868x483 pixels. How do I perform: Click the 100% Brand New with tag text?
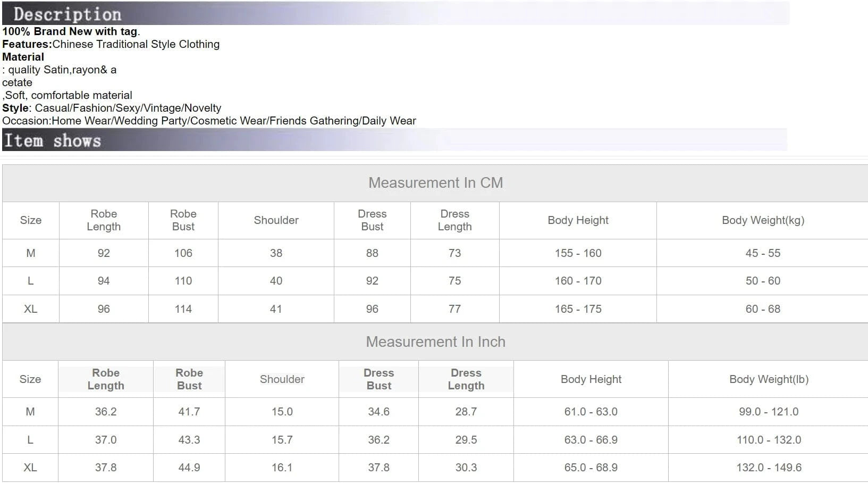tap(70, 31)
